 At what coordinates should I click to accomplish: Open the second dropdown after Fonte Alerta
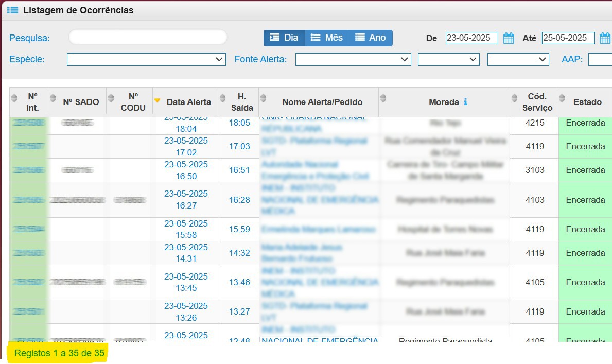pyautogui.click(x=448, y=60)
